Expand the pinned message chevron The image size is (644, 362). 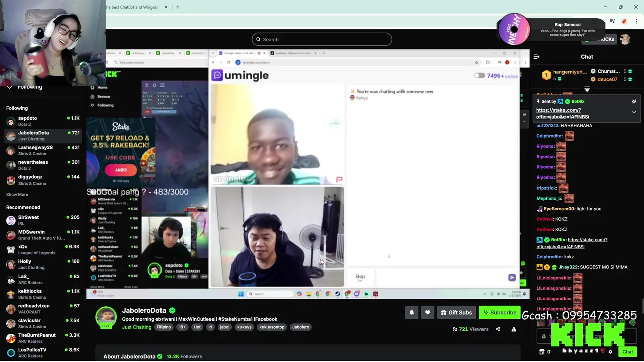tap(634, 112)
